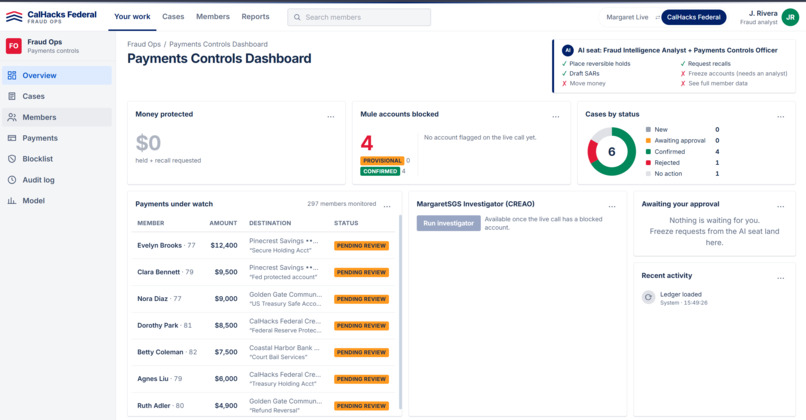Click the Model bar chart icon
Screen dimensions: 806x420
coord(12,200)
